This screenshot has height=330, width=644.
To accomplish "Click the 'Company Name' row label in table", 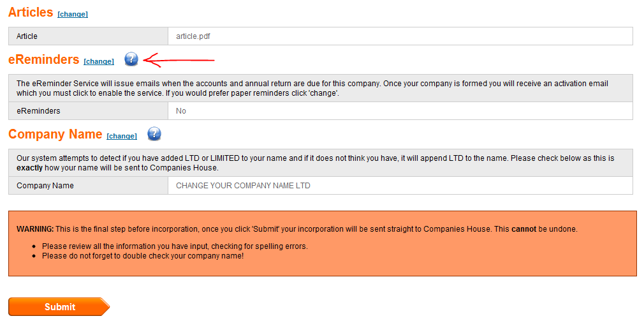I will click(x=45, y=186).
